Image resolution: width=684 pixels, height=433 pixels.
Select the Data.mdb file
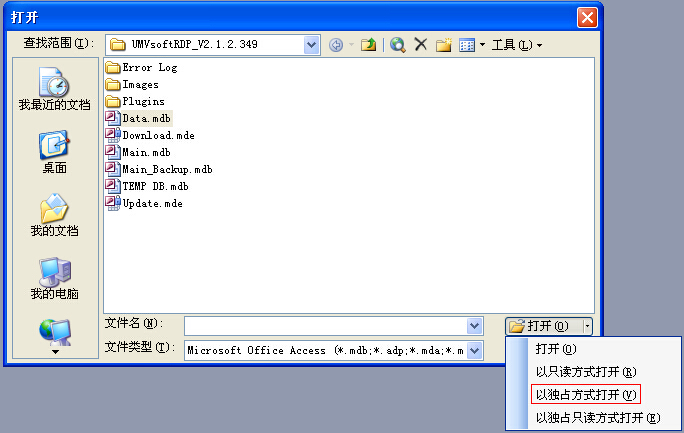(138, 118)
